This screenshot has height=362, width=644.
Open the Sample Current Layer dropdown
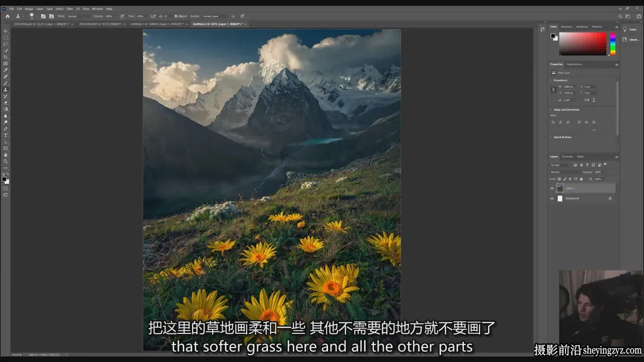click(215, 16)
